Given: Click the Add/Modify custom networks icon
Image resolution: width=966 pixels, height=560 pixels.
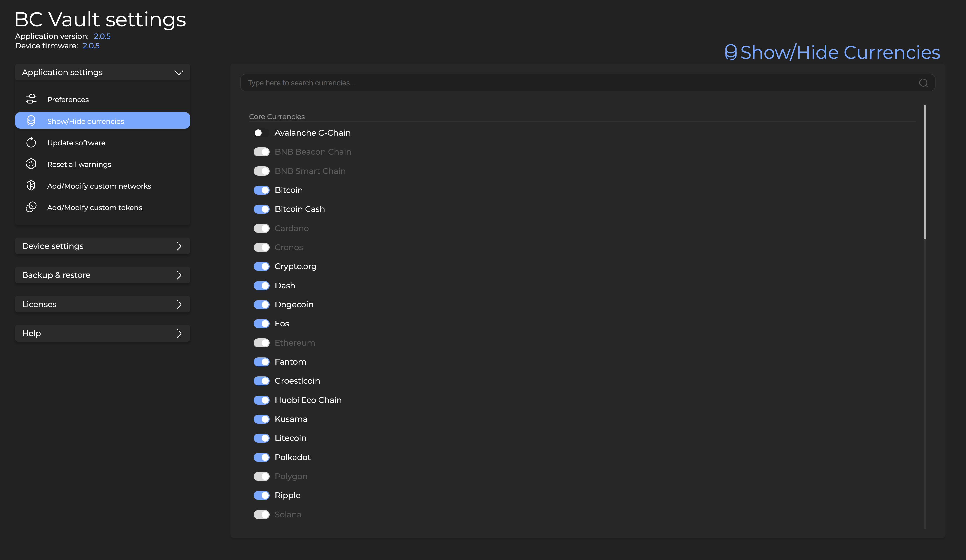Looking at the screenshot, I should pyautogui.click(x=31, y=186).
